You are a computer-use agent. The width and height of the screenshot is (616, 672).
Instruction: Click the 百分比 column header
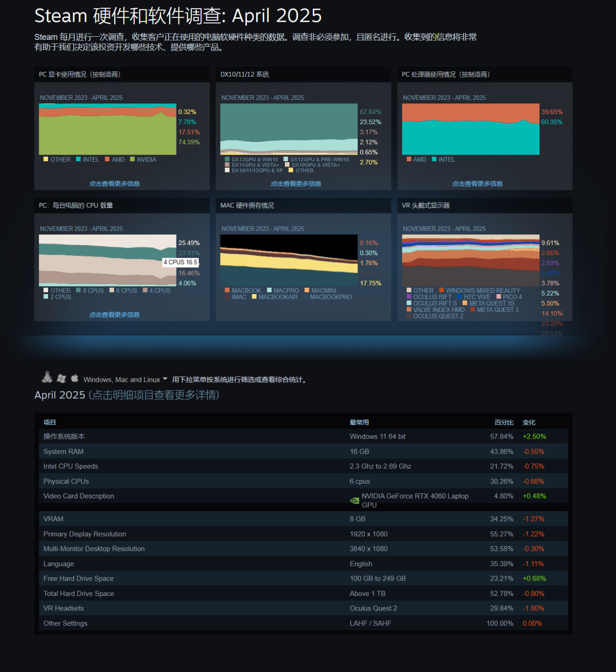pyautogui.click(x=504, y=422)
